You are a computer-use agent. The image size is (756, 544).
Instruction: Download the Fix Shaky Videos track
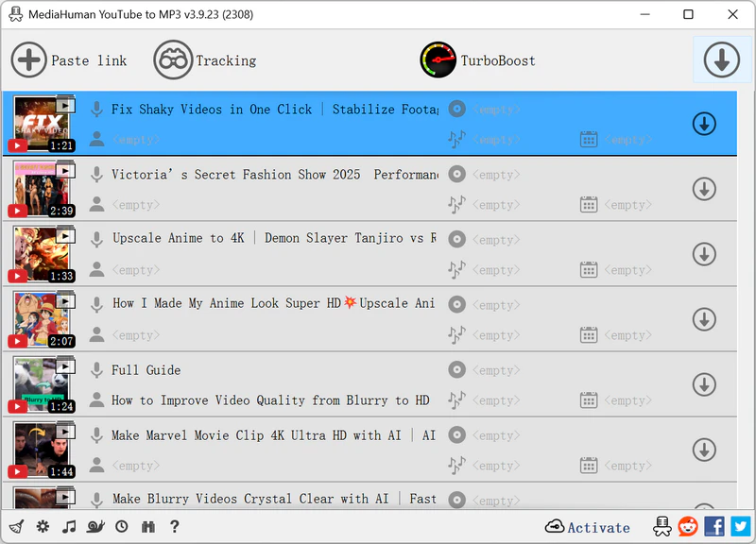[x=704, y=124]
